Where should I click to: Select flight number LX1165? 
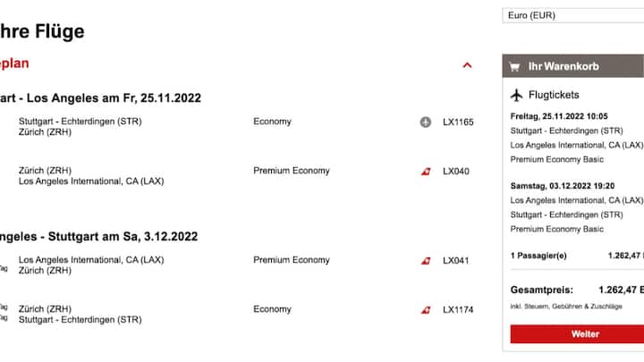click(x=458, y=122)
